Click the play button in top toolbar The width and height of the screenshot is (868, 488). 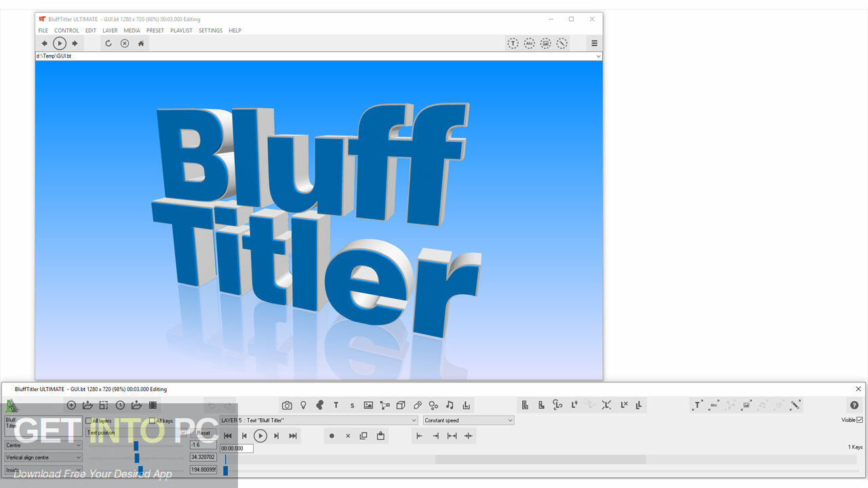[60, 43]
